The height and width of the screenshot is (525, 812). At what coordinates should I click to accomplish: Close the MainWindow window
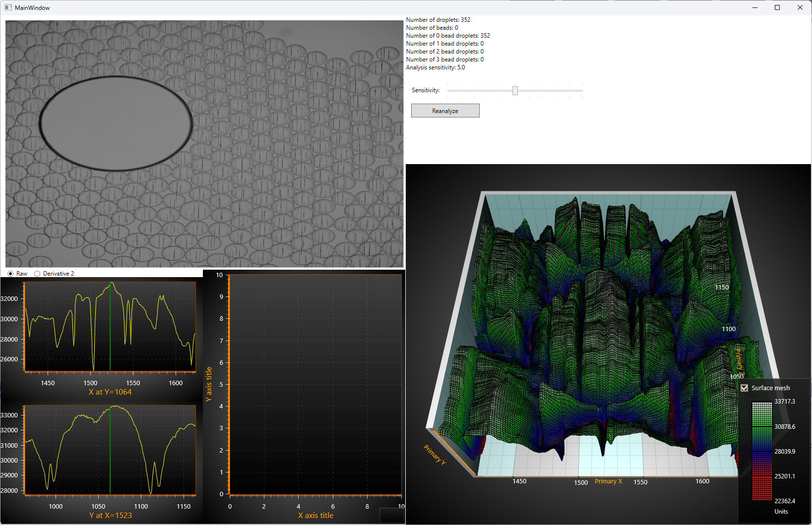(800, 7)
